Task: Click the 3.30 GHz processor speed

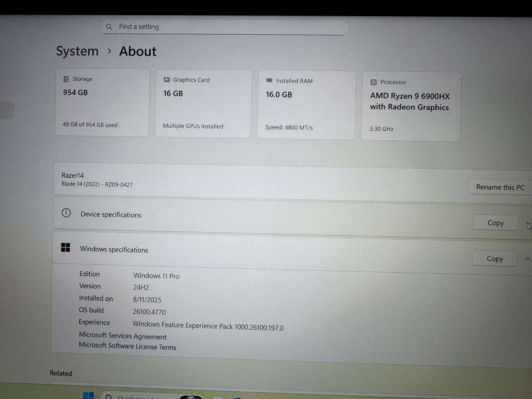Action: [381, 129]
